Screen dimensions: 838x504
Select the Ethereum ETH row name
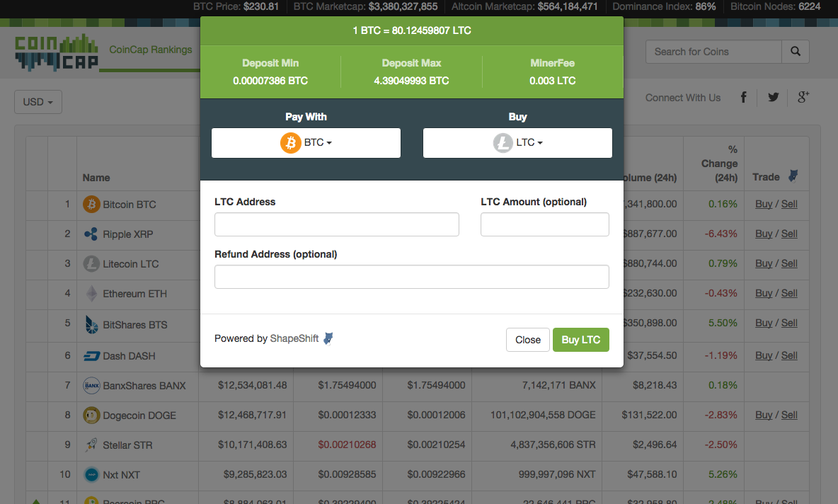click(x=134, y=294)
